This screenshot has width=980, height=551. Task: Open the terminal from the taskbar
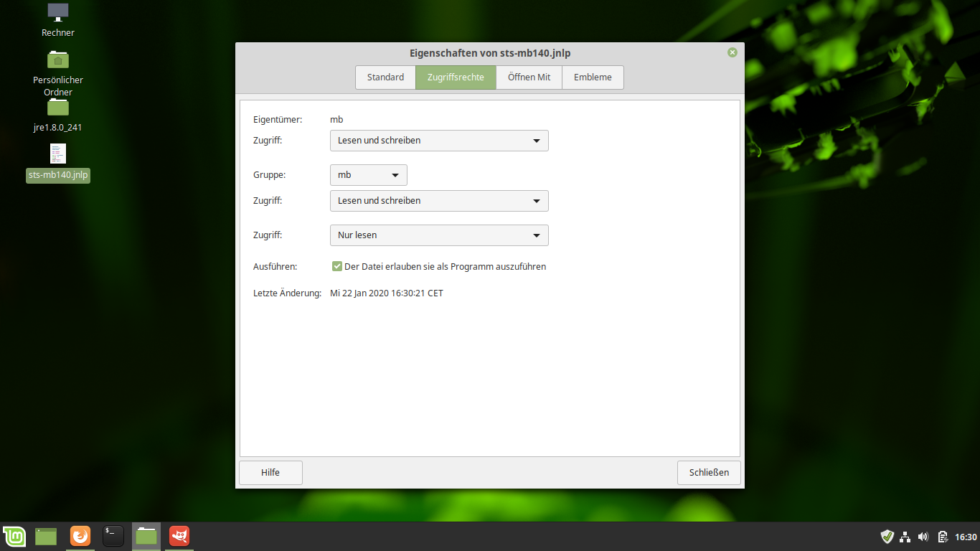point(113,536)
